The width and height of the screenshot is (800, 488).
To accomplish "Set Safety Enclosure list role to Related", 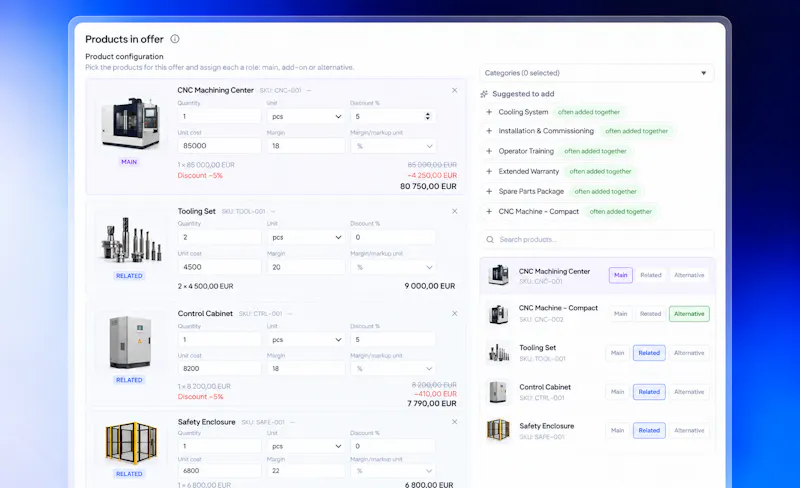I will (649, 430).
